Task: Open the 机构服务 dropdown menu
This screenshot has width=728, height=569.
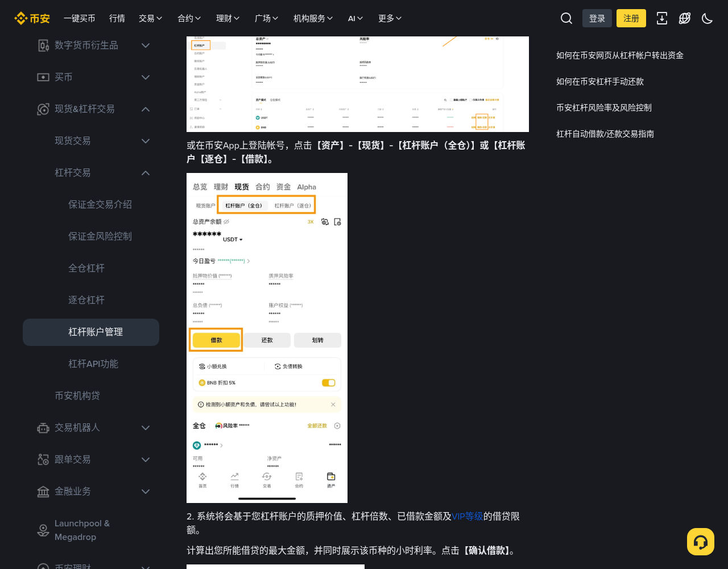Action: (x=313, y=18)
